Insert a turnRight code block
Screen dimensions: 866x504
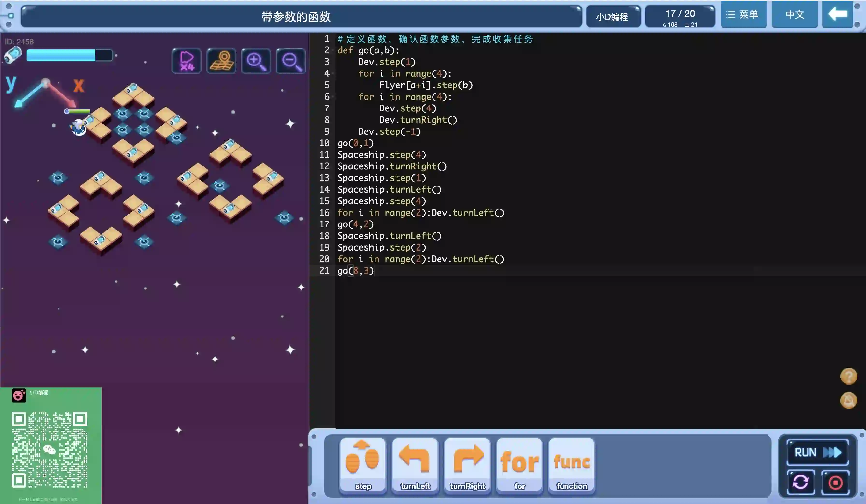coord(467,464)
